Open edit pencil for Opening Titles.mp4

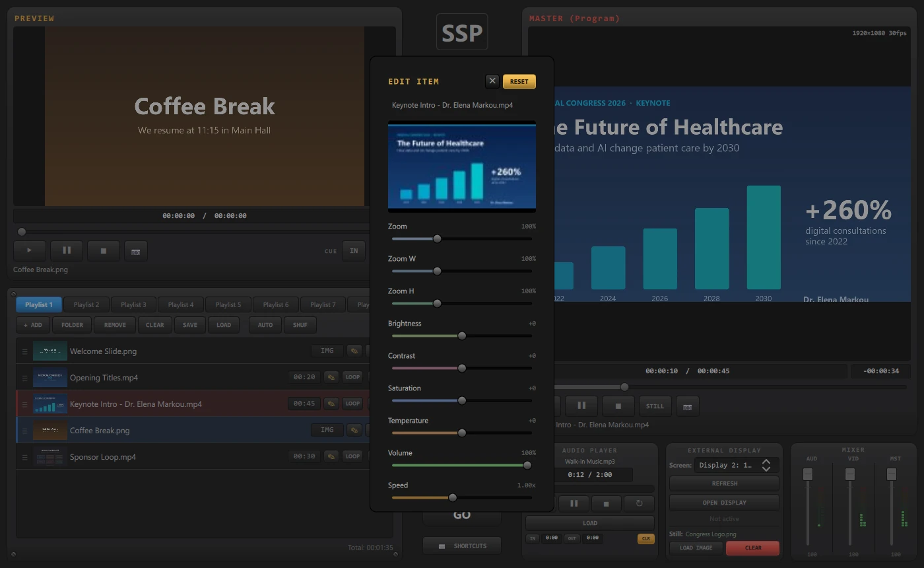[x=331, y=377]
